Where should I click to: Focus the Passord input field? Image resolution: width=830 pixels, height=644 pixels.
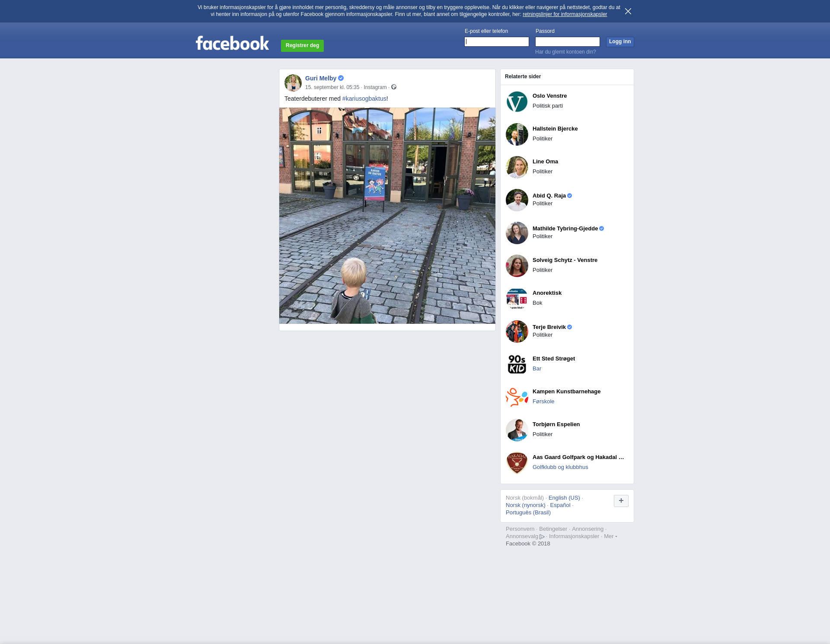point(567,42)
